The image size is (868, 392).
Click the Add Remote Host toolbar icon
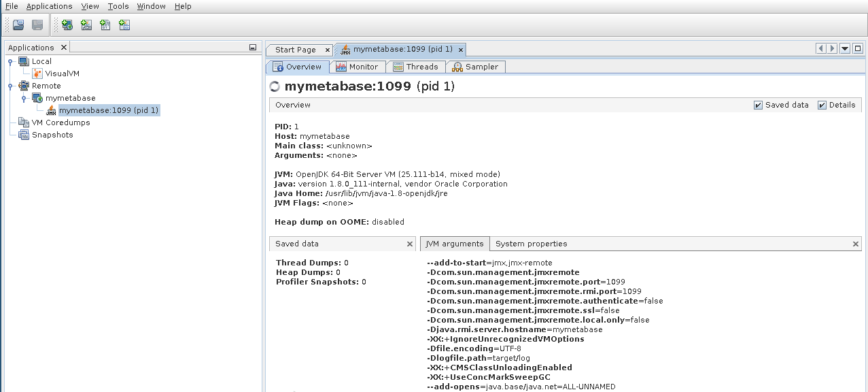click(x=66, y=24)
